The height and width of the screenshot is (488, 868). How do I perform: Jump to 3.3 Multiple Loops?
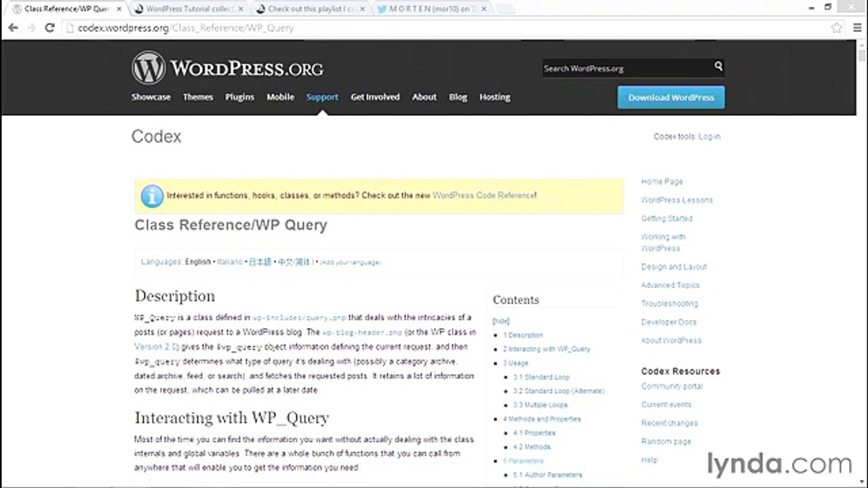click(x=540, y=405)
